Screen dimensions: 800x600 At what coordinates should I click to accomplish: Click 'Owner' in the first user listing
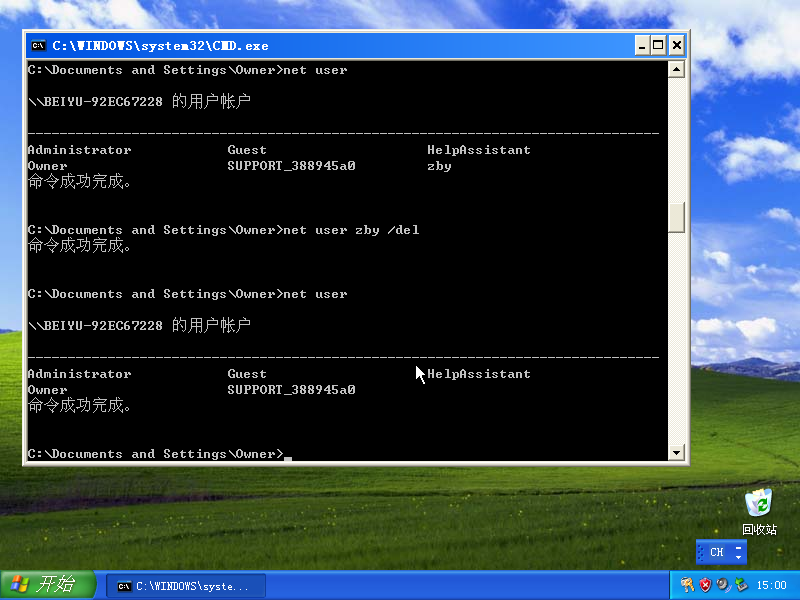[x=47, y=166]
